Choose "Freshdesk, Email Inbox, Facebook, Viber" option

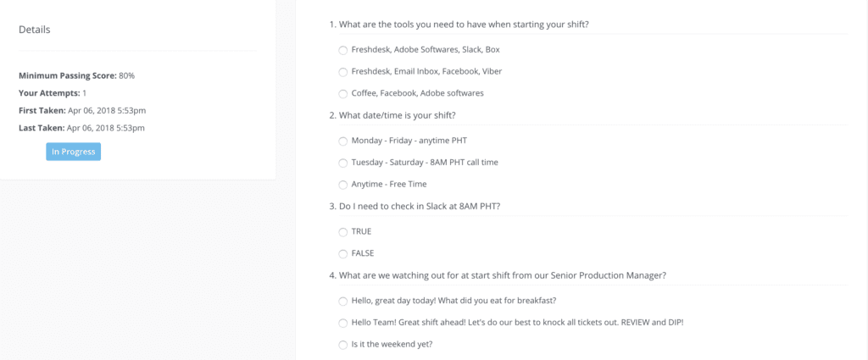(x=342, y=72)
